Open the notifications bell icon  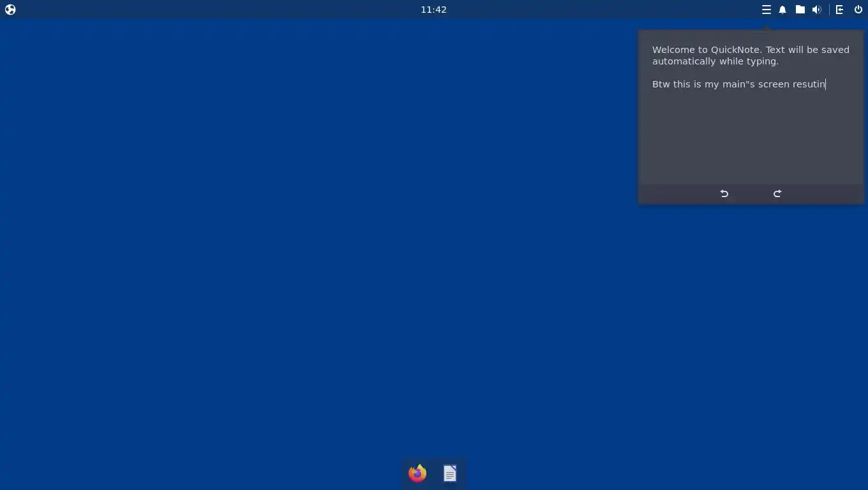pos(782,10)
